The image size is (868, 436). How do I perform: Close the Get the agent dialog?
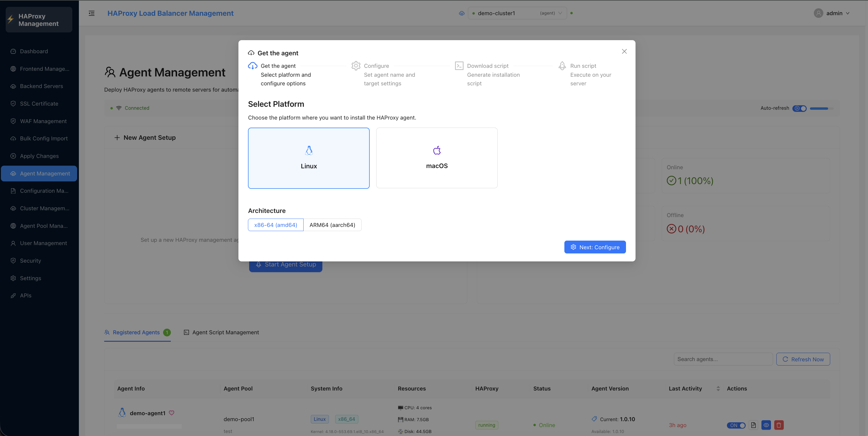click(624, 51)
